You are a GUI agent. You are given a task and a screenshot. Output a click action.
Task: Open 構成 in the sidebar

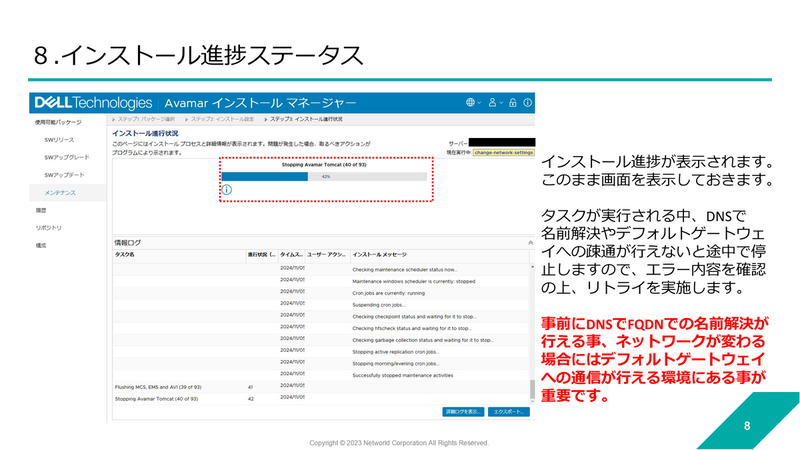tap(41, 245)
